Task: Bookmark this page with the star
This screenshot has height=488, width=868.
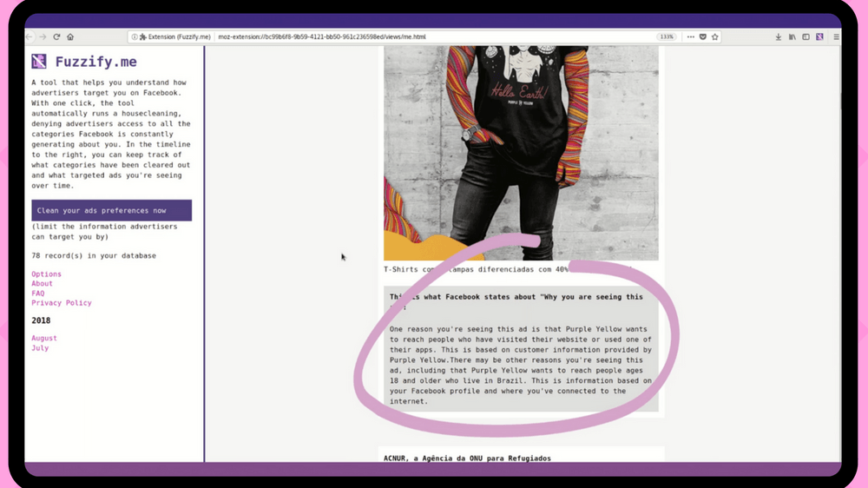Action: pos(714,37)
